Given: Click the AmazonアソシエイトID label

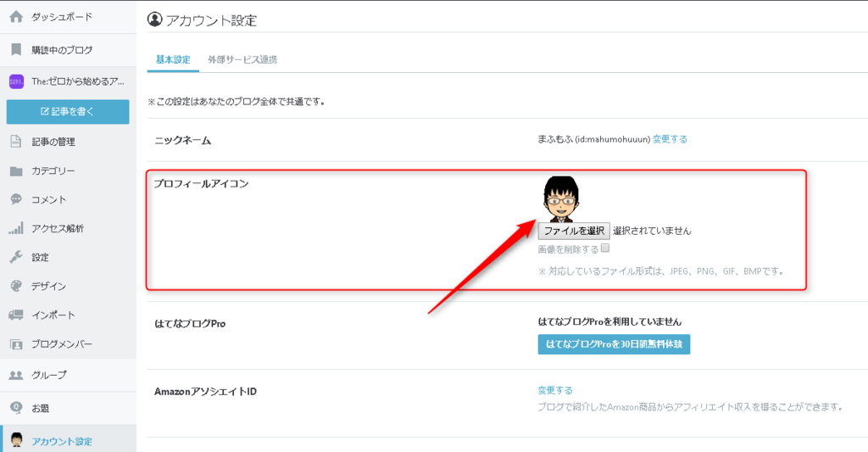Looking at the screenshot, I should pos(205,392).
